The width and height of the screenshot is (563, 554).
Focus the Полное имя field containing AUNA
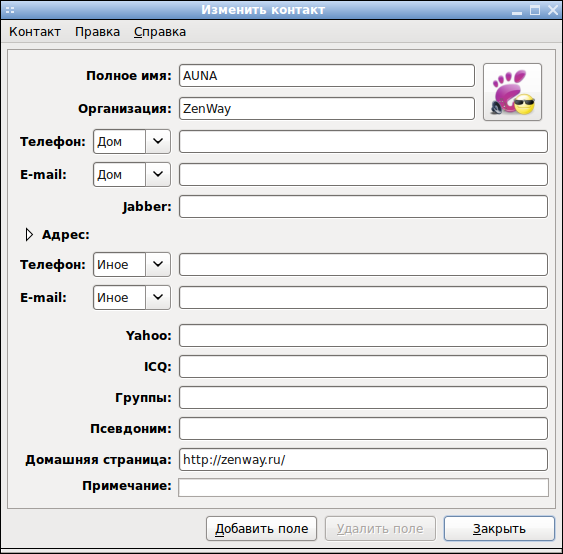tap(327, 76)
